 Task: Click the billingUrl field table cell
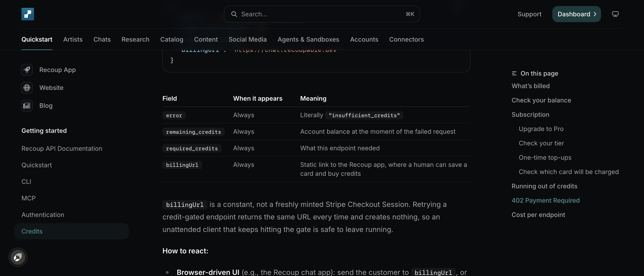(x=182, y=165)
